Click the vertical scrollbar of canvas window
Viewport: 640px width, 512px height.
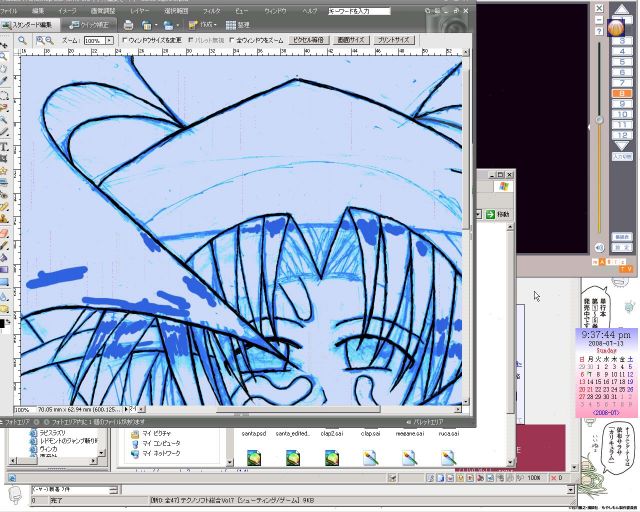point(466,229)
